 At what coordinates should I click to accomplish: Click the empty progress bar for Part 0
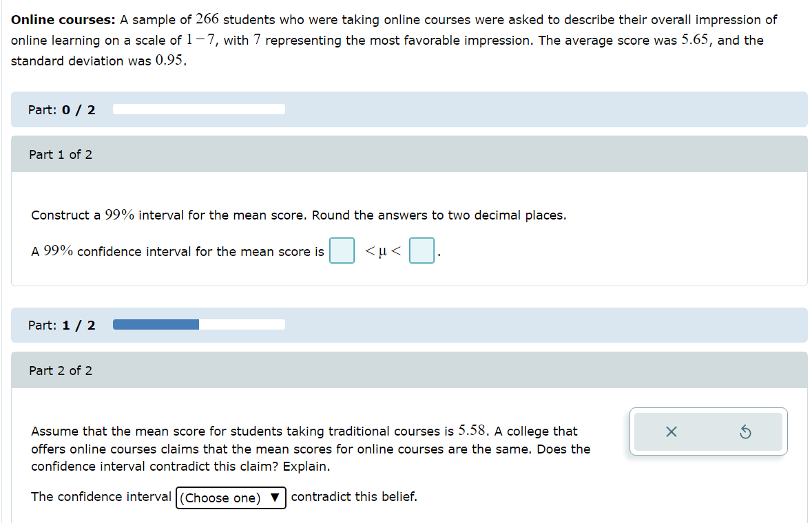(198, 109)
